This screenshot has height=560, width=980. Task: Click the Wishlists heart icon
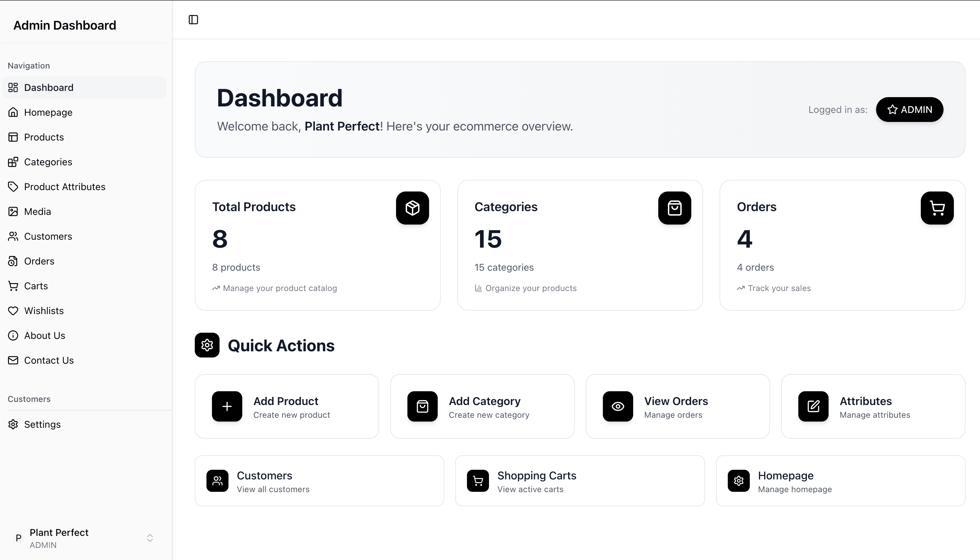13,311
